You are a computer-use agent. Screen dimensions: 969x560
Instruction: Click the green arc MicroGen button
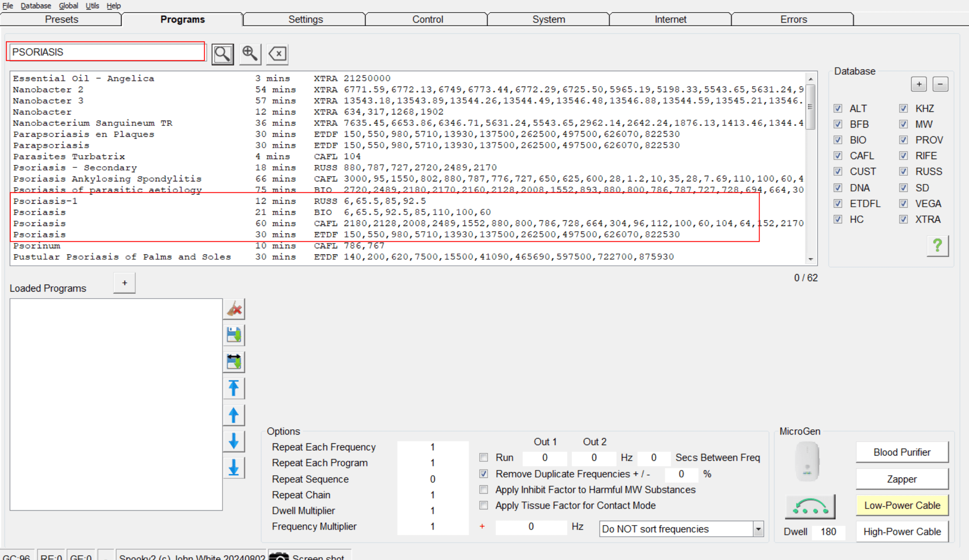pos(810,507)
